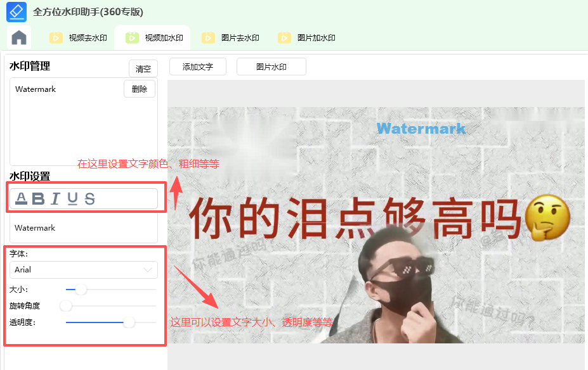588x370 pixels.
Task: Click the 添加文字 button
Action: click(x=197, y=67)
